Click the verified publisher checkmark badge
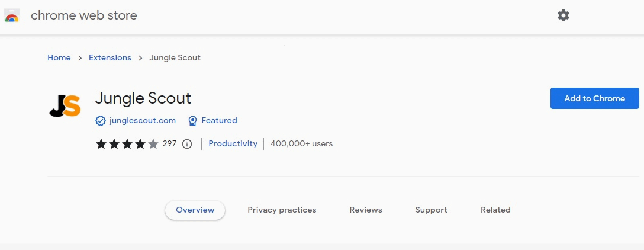The image size is (644, 250). point(101,121)
